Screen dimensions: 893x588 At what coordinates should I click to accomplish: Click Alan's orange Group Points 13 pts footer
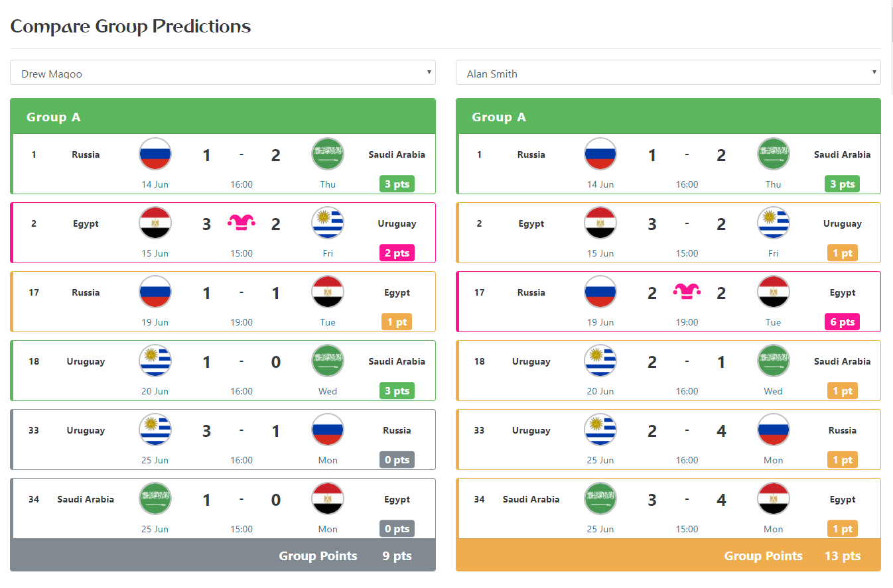pos(668,556)
